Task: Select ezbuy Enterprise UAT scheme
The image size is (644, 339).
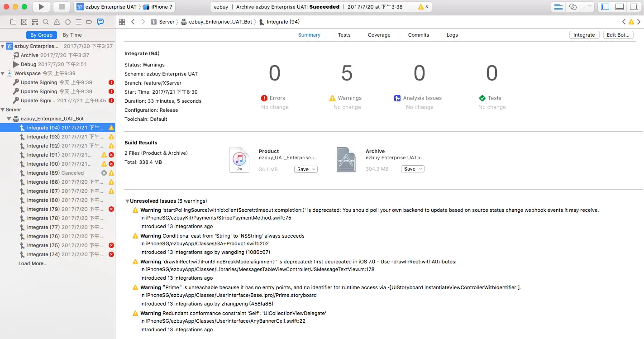Action: 106,7
